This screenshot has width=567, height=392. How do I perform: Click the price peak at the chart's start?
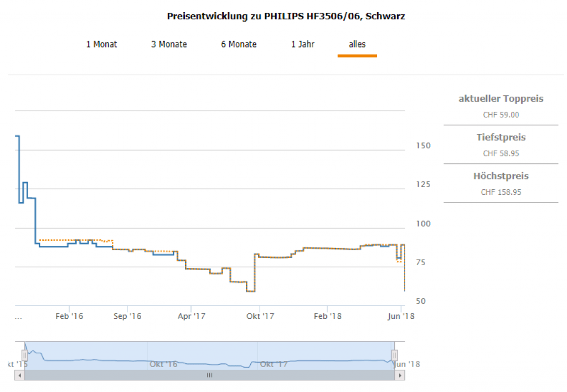(x=17, y=136)
